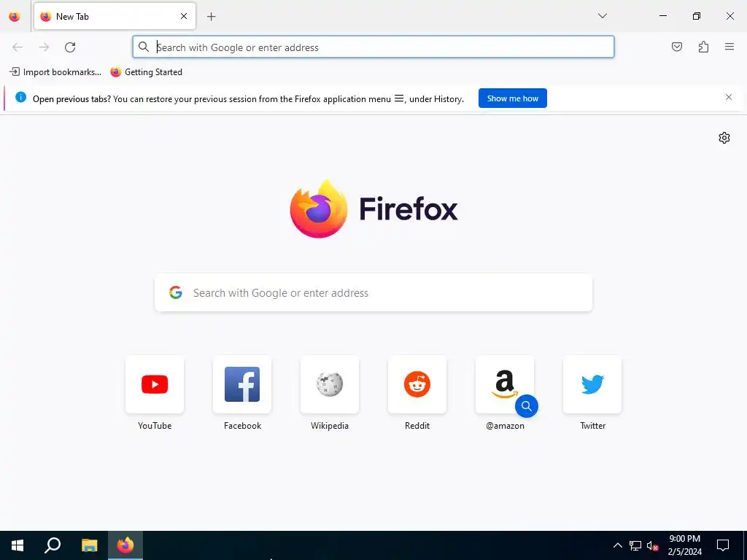Go forward using the forward arrow
Screen dimensions: 747x560
44,47
